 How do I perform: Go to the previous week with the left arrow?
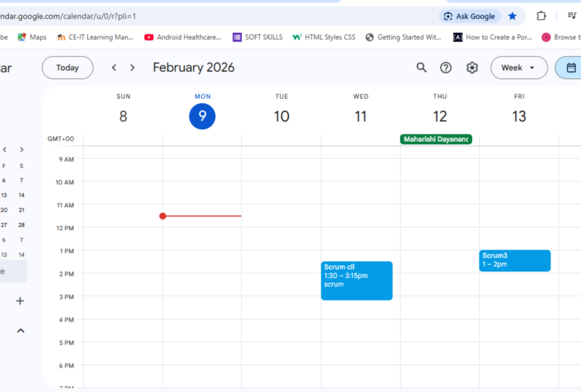pyautogui.click(x=114, y=68)
